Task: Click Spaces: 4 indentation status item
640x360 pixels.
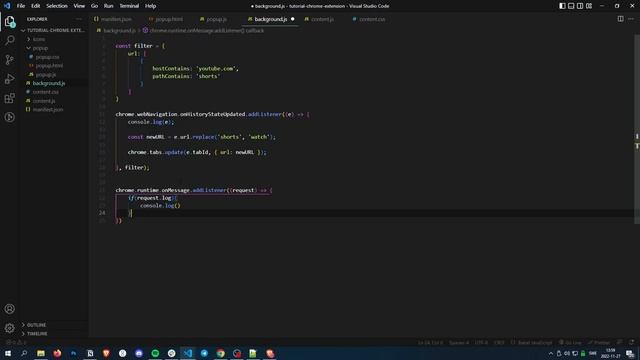Action: (459, 342)
